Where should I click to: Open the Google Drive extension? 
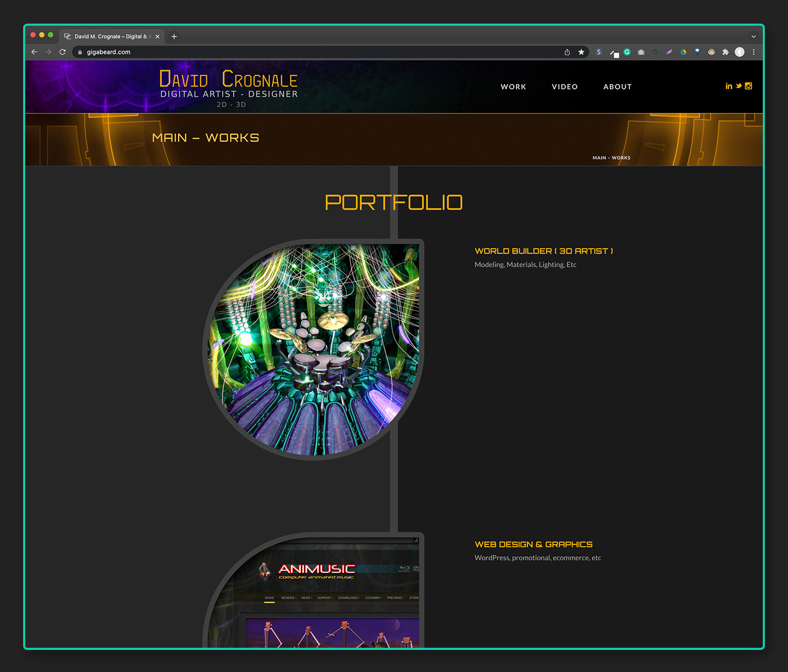[683, 52]
